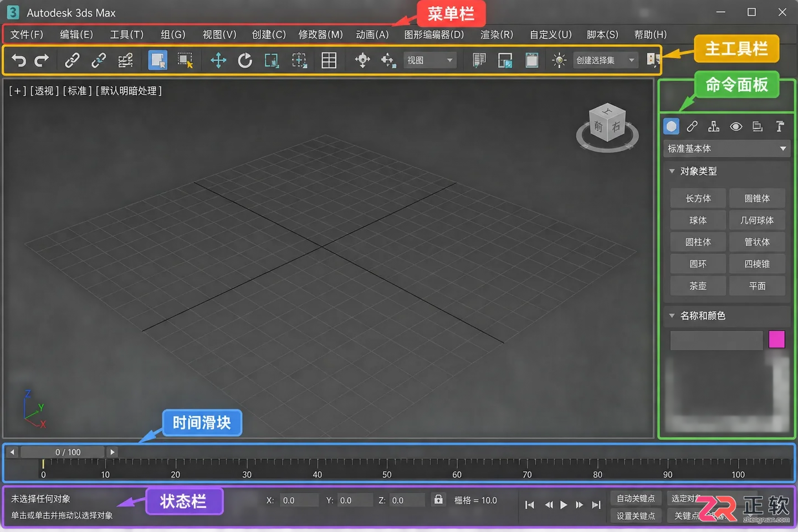
Task: Click the Redo arrow in main toolbar
Action: pyautogui.click(x=42, y=60)
